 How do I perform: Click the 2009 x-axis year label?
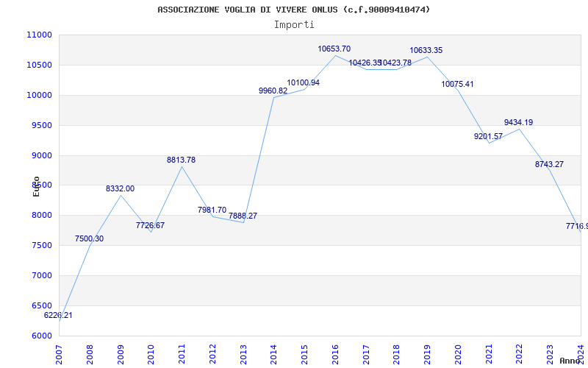click(121, 355)
